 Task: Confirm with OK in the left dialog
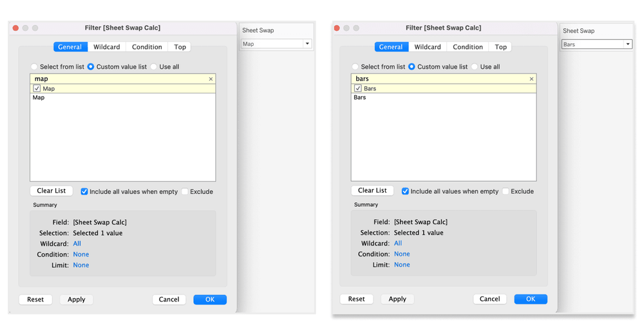(x=210, y=300)
